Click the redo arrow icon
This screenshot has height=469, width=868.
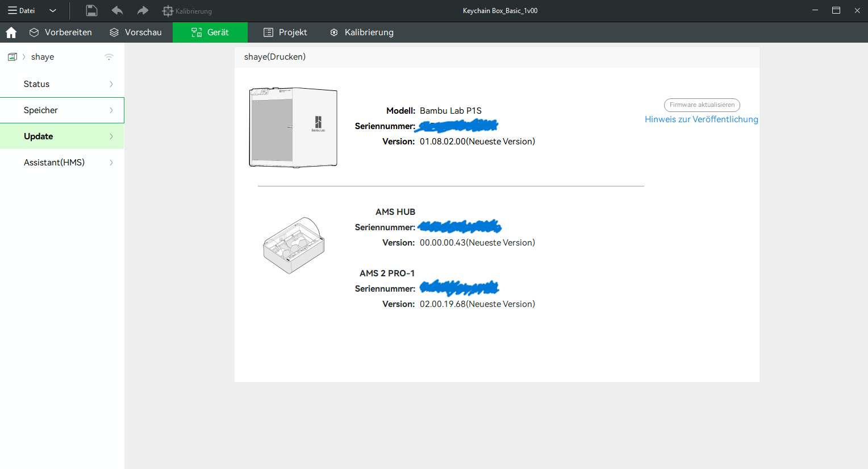(x=143, y=11)
